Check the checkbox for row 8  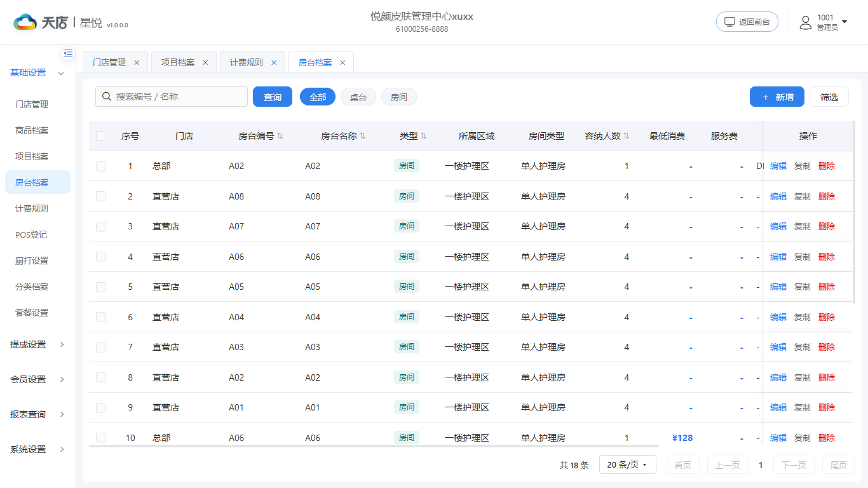101,377
